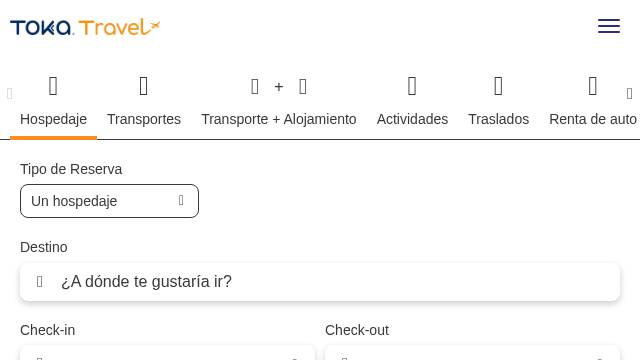The width and height of the screenshot is (640, 360).
Task: Click the destination field ¿A dónde te gustaría ir?
Action: [320, 282]
